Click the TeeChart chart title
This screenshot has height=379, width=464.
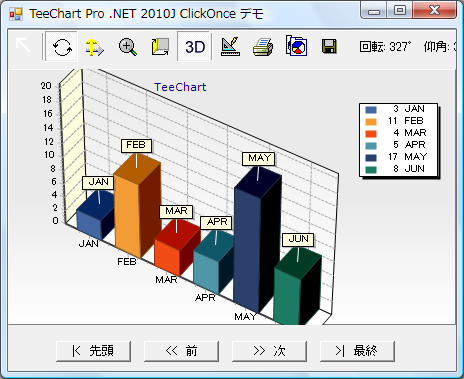180,87
